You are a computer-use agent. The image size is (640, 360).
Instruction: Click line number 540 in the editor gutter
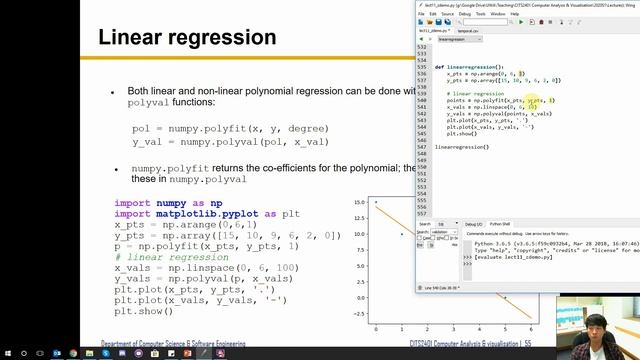click(x=422, y=100)
